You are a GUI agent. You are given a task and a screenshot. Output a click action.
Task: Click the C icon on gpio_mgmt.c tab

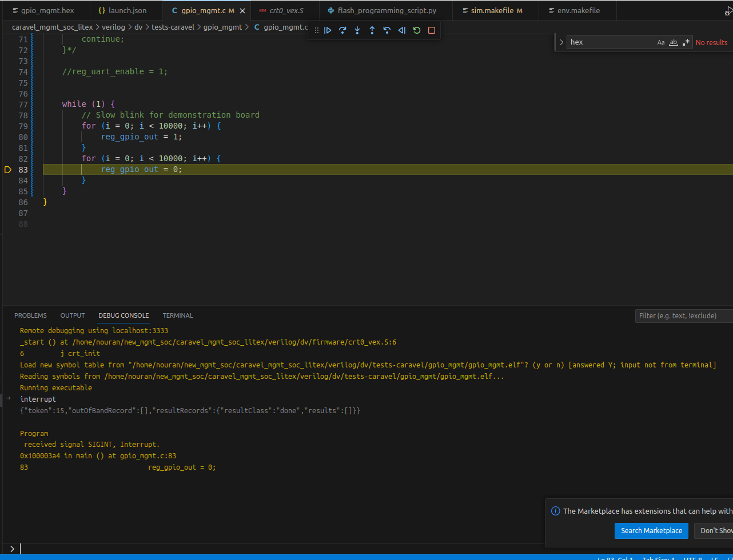pyautogui.click(x=174, y=11)
